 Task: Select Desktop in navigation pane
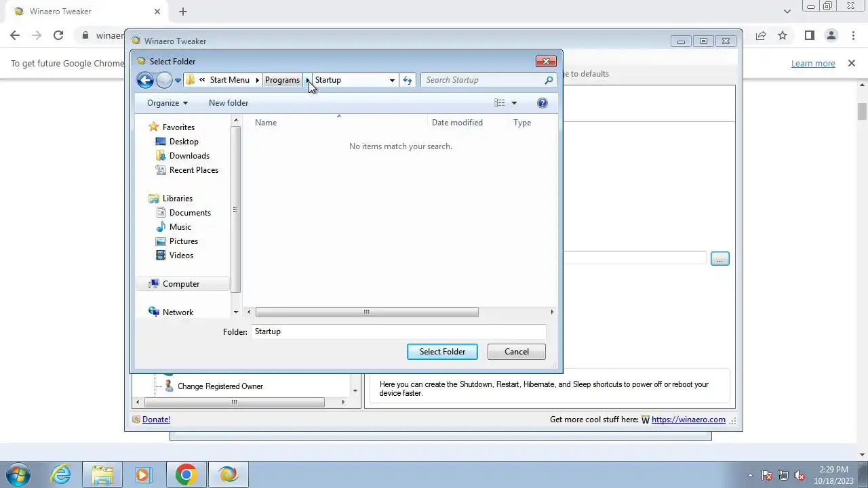pos(184,142)
